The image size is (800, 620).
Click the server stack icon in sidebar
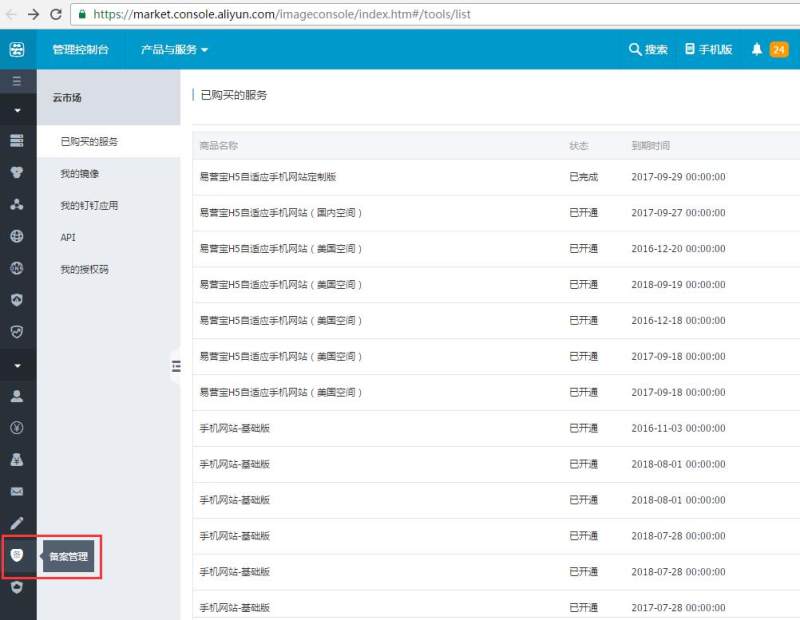pyautogui.click(x=17, y=141)
